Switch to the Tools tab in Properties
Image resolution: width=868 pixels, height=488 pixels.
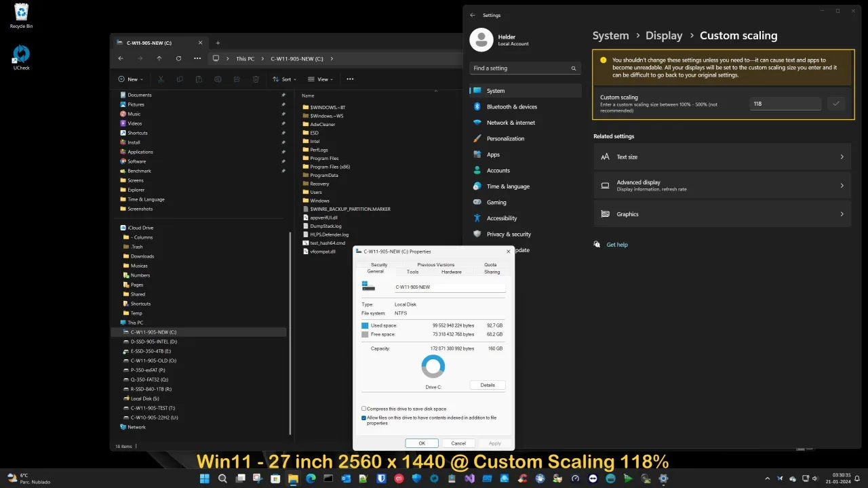point(412,272)
